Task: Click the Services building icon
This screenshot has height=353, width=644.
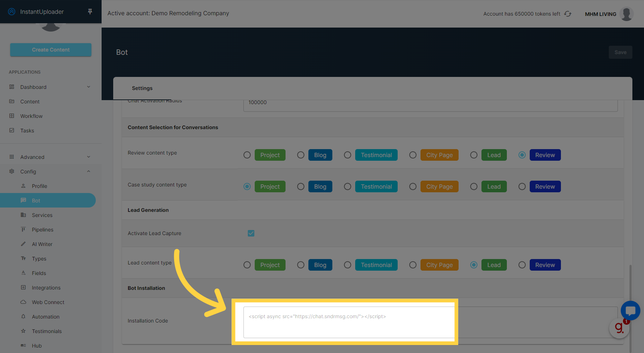Action: (23, 215)
